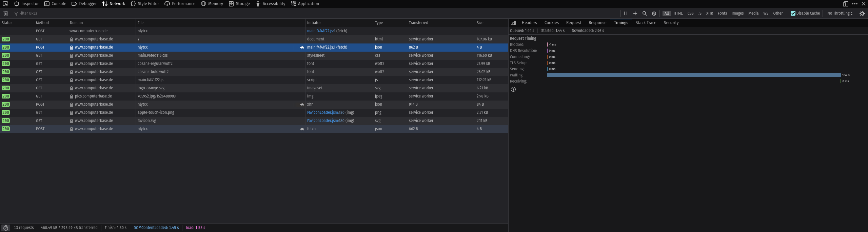Filter requests by XHR
868x232 pixels.
709,13
